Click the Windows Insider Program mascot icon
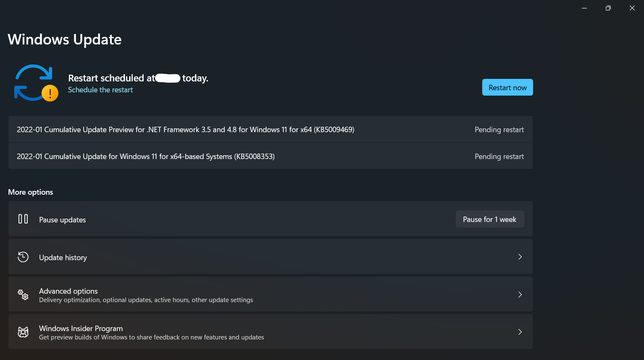 point(23,332)
